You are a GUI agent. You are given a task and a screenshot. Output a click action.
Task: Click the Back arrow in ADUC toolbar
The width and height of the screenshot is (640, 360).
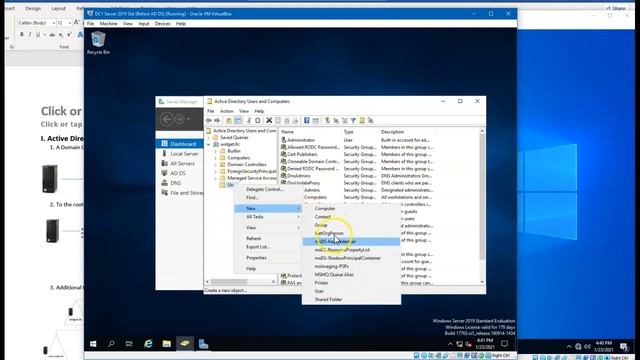click(209, 120)
